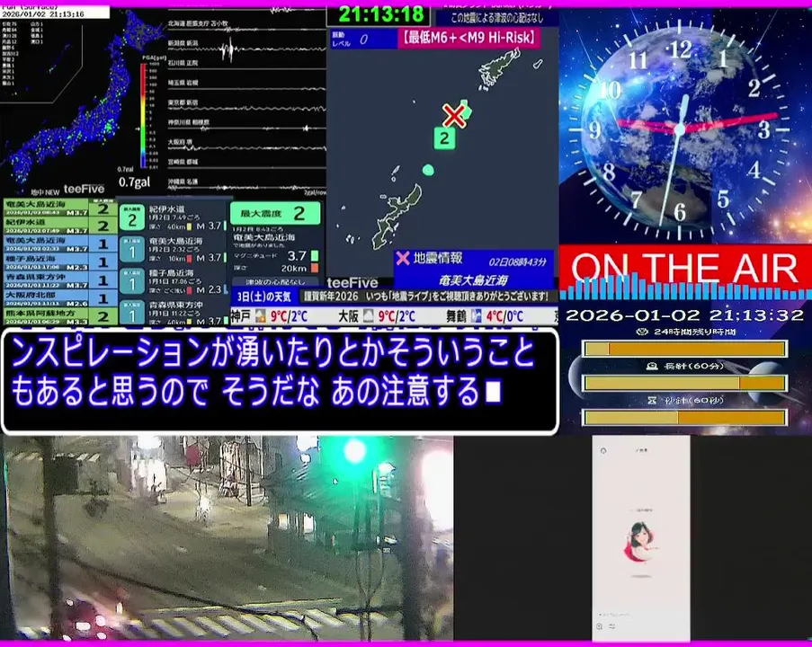This screenshot has width=812, height=647.
Task: Click the settings sliders icon in phone screen
Action: click(611, 626)
